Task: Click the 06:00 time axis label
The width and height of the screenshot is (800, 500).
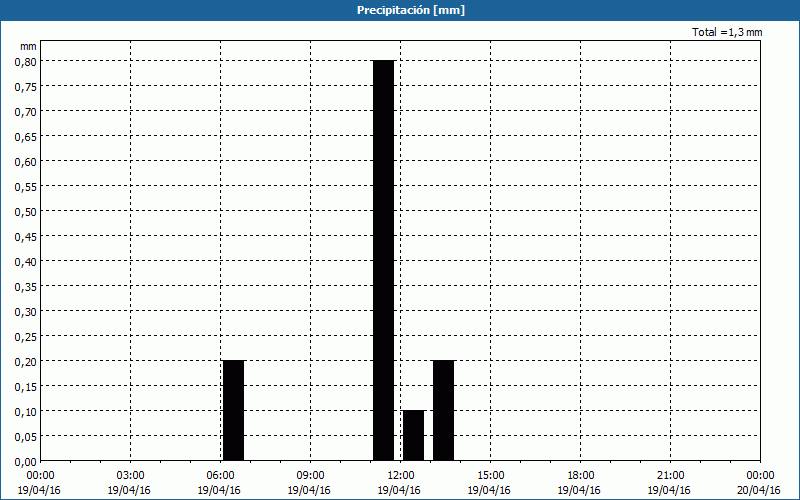Action: pos(220,476)
